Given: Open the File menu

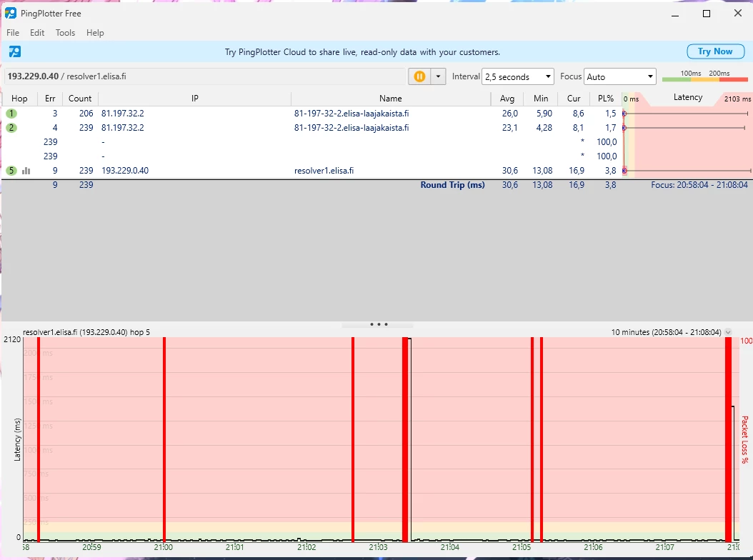Looking at the screenshot, I should click(13, 33).
